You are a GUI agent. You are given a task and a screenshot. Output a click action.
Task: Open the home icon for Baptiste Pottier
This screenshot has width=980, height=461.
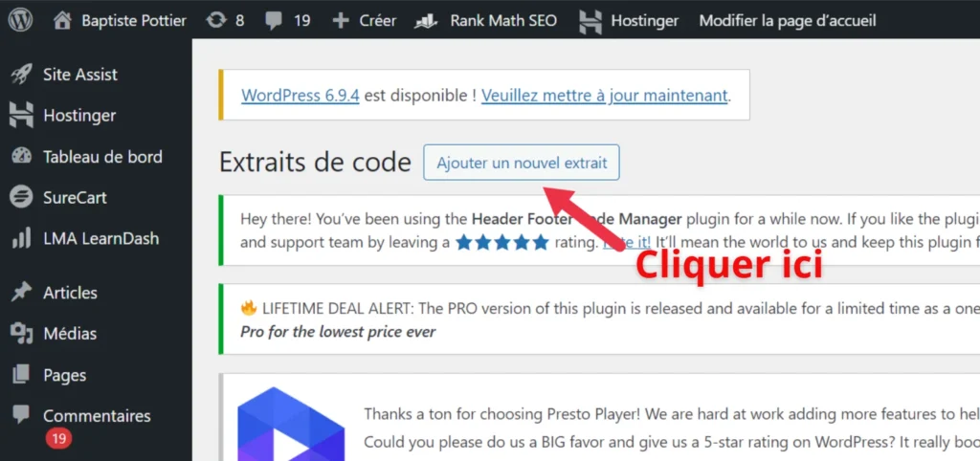[x=62, y=21]
